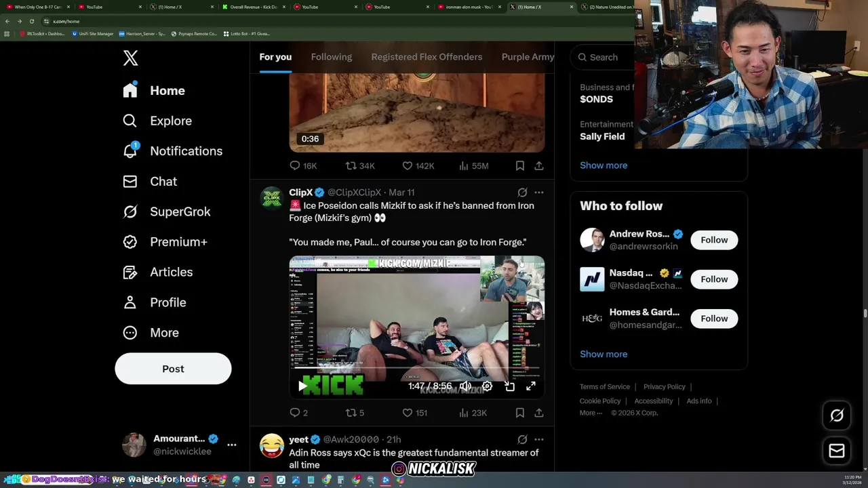Open Articles in the sidebar

tap(158, 272)
